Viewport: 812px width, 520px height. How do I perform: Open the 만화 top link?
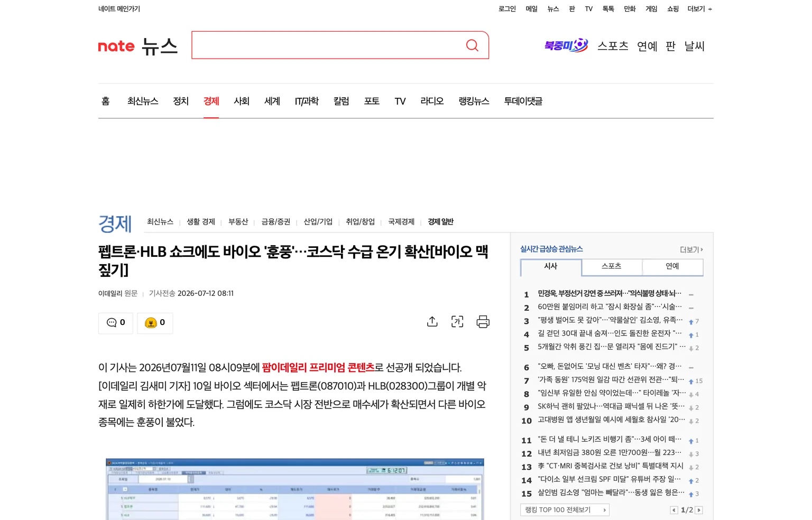point(630,9)
